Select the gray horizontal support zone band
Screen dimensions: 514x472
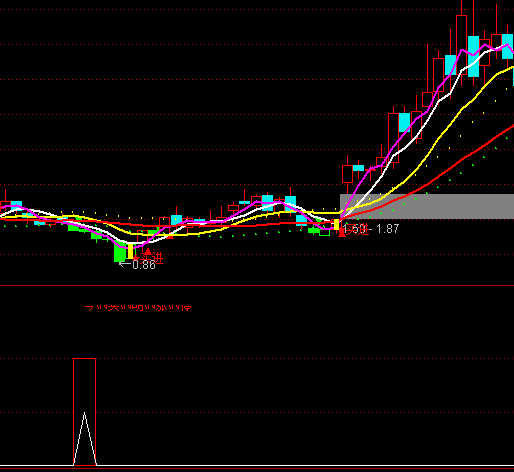[x=427, y=206]
